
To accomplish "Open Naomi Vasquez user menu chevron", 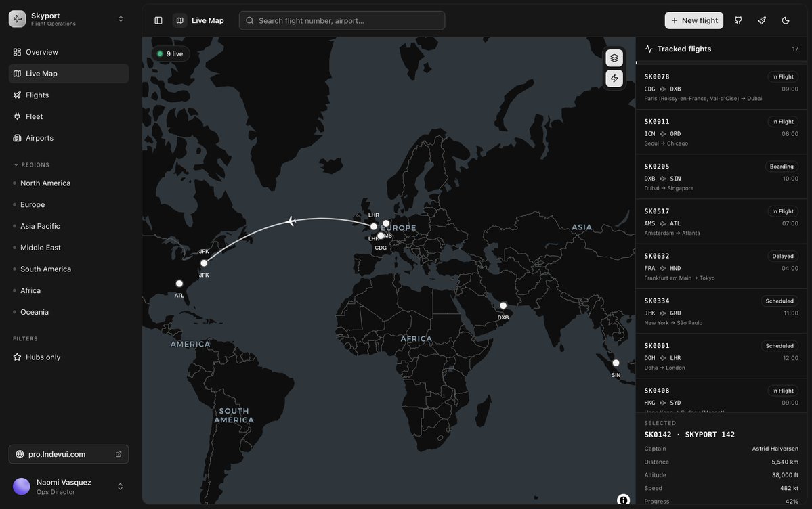I will 120,487.
